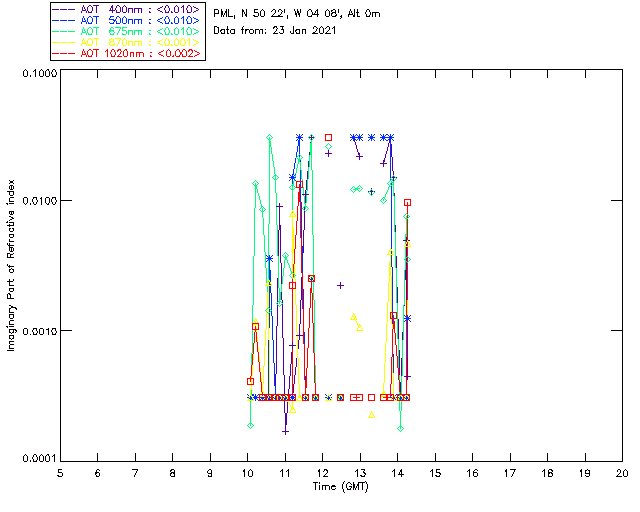
Task: Click the AOT 675nm legend entry
Action: click(x=127, y=31)
